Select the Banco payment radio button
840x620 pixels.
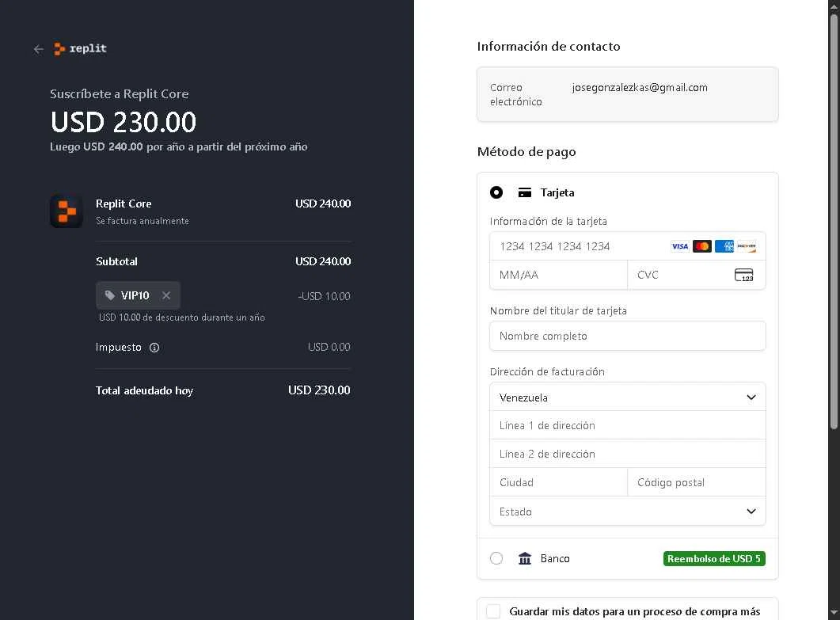(496, 558)
